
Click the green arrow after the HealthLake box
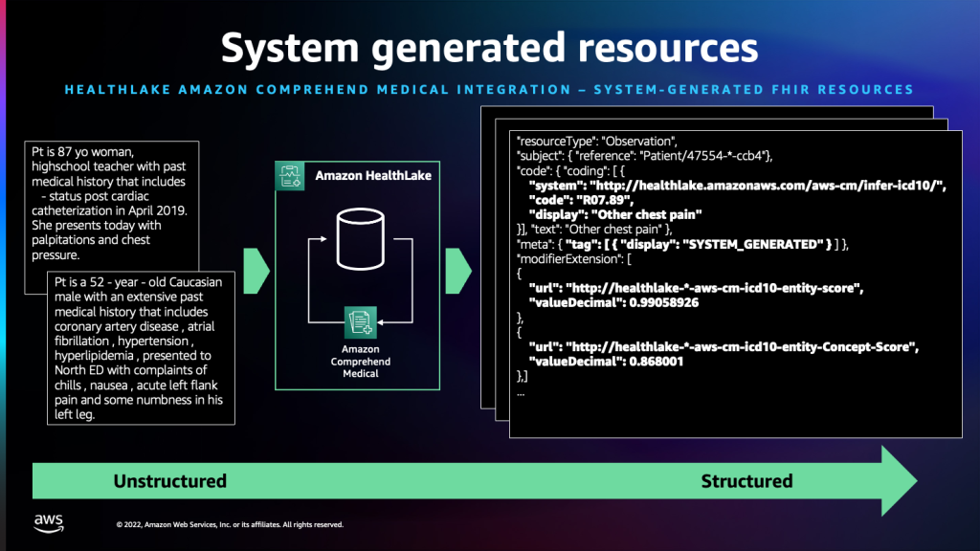coord(458,271)
